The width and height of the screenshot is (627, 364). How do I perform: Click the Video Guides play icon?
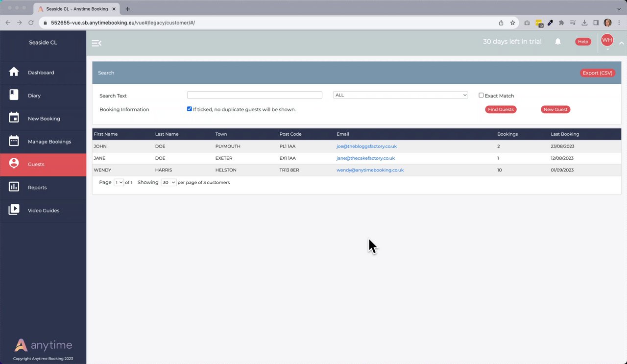[x=14, y=210]
